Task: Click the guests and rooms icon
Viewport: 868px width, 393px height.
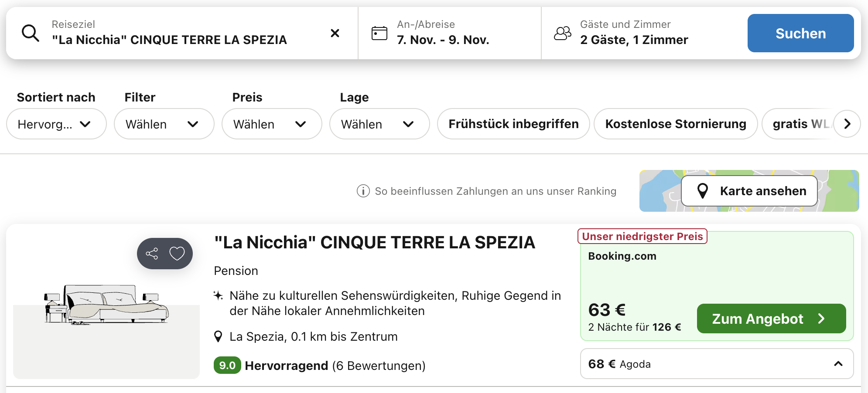Action: tap(562, 33)
